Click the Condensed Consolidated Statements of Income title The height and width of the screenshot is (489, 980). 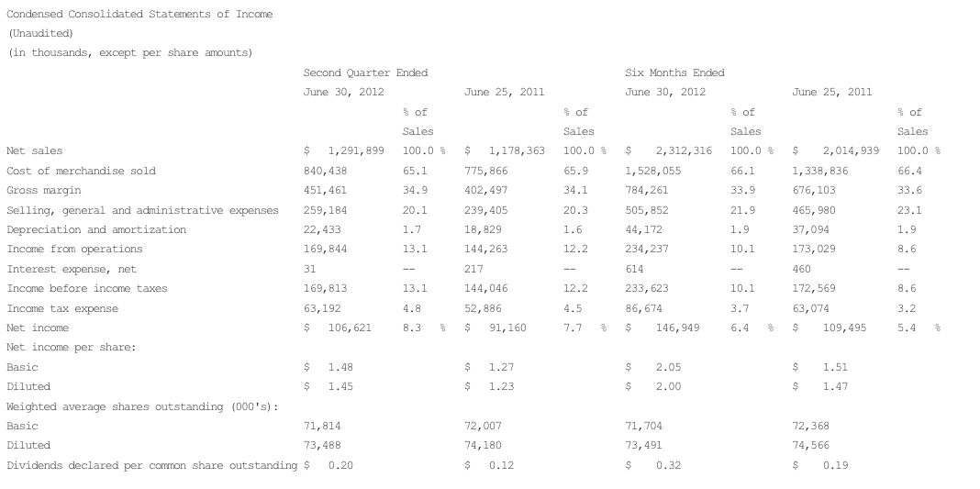coord(139,14)
